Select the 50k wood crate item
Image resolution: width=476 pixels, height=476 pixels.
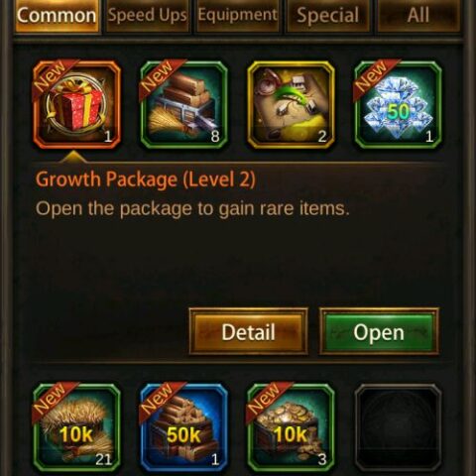coord(183,427)
